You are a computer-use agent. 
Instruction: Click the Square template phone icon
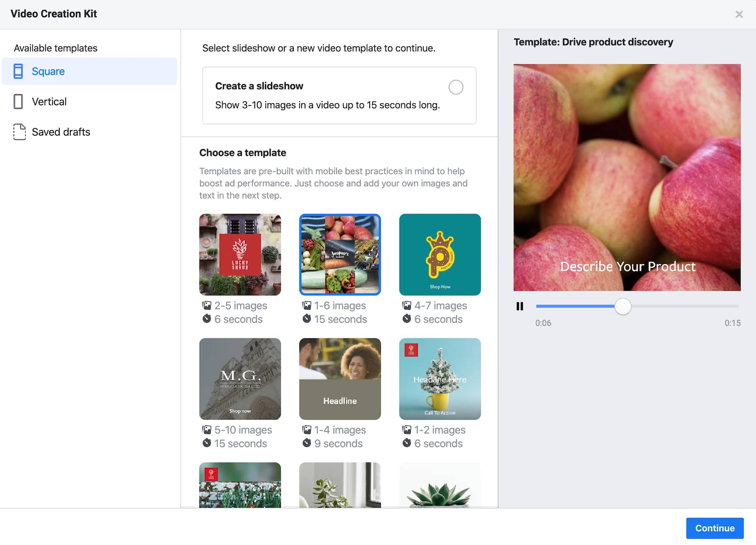[18, 71]
